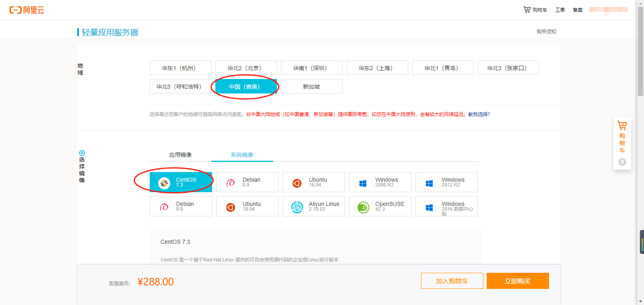The width and height of the screenshot is (644, 305).
Task: Click the Aliyun Linux logo icon
Action: point(297,207)
